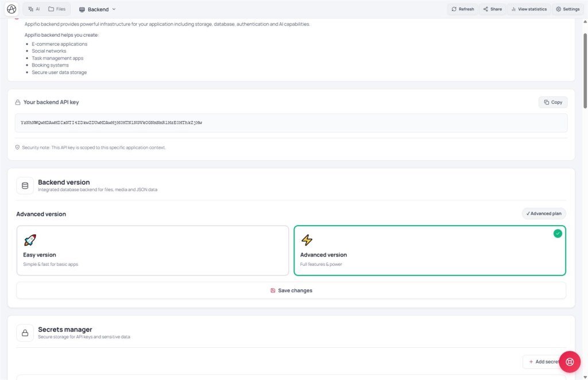This screenshot has height=380, width=588.
Task: Copy the backend API key
Action: (x=553, y=102)
